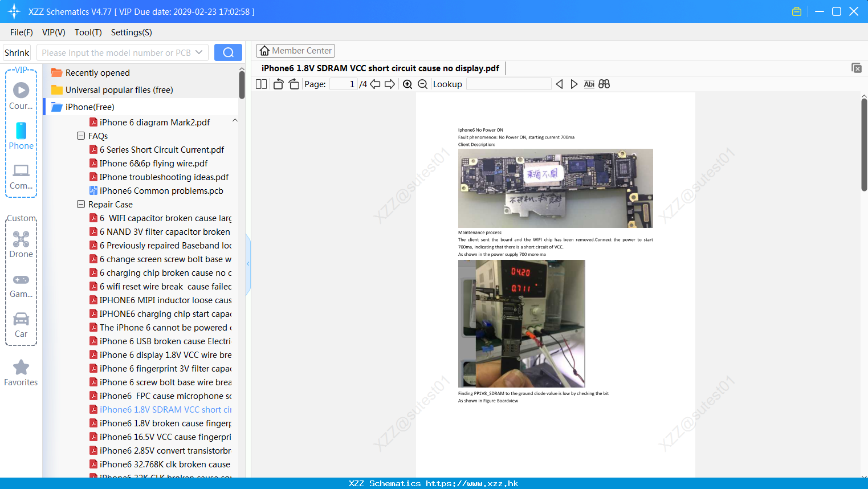
Task: Rotate PDF page counterclockwise
Action: coord(278,84)
